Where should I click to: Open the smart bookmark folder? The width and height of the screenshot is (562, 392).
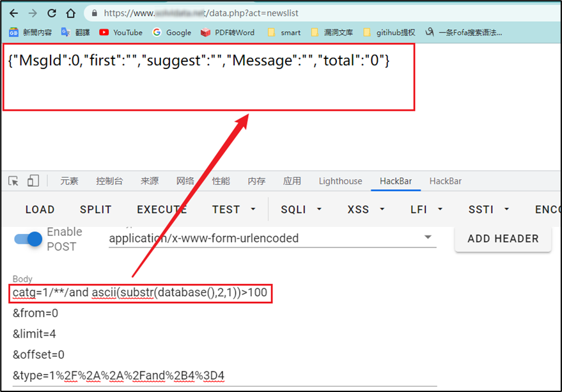(285, 33)
